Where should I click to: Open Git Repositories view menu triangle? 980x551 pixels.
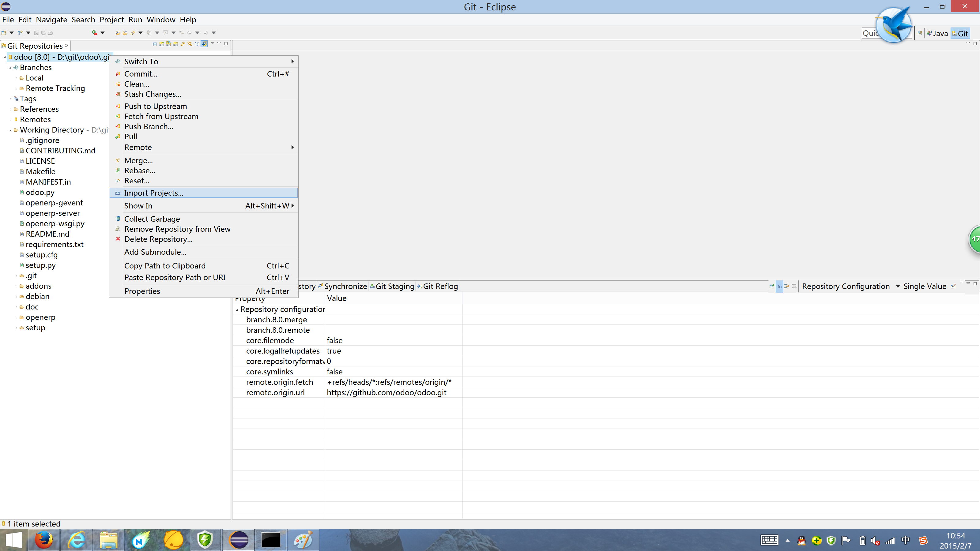tap(213, 43)
